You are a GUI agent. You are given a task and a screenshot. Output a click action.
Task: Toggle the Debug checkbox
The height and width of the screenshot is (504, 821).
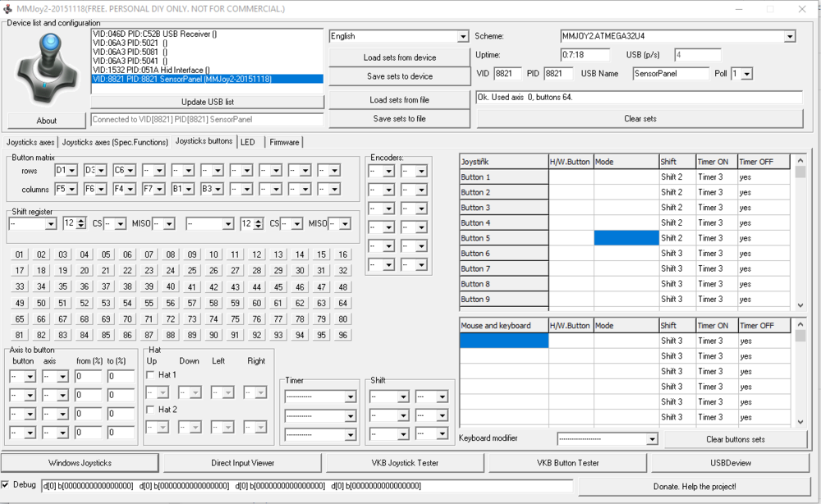click(x=7, y=485)
